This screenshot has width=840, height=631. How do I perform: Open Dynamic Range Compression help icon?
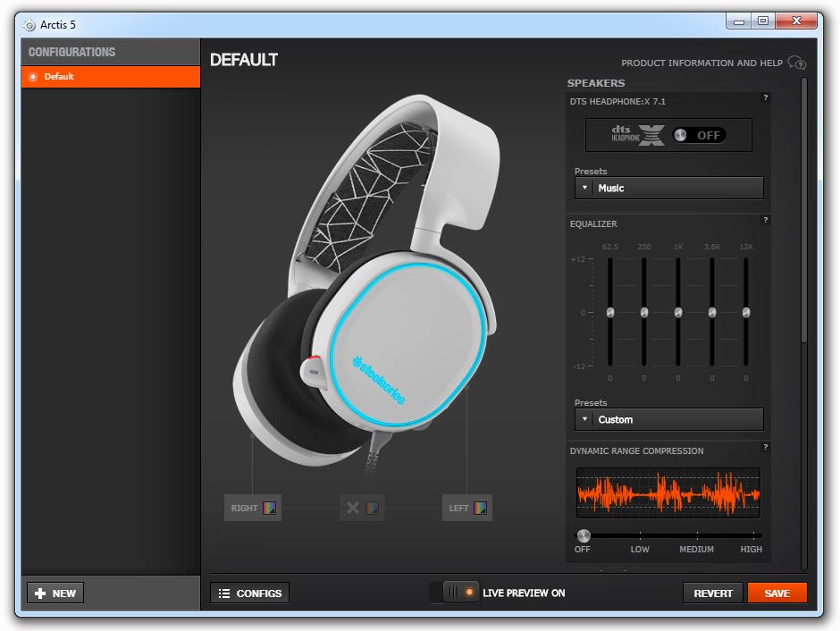click(x=766, y=447)
